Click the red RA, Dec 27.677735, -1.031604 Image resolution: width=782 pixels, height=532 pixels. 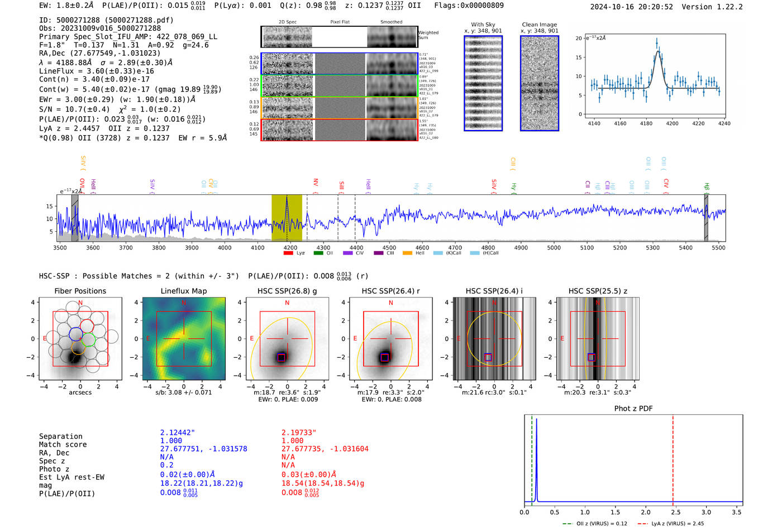(x=325, y=449)
